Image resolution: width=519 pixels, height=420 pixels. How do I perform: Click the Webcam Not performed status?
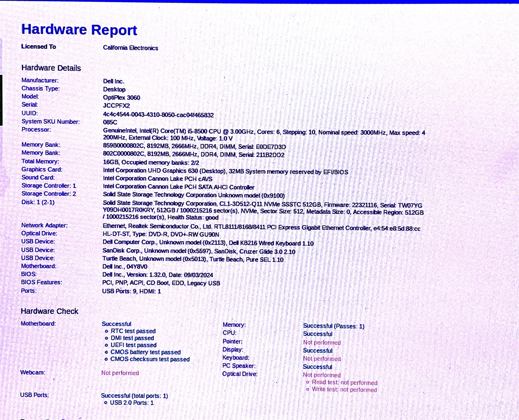coord(120,373)
